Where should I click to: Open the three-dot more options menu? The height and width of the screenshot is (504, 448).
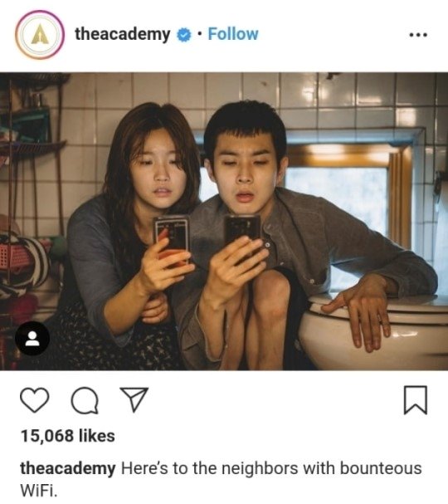tap(418, 34)
